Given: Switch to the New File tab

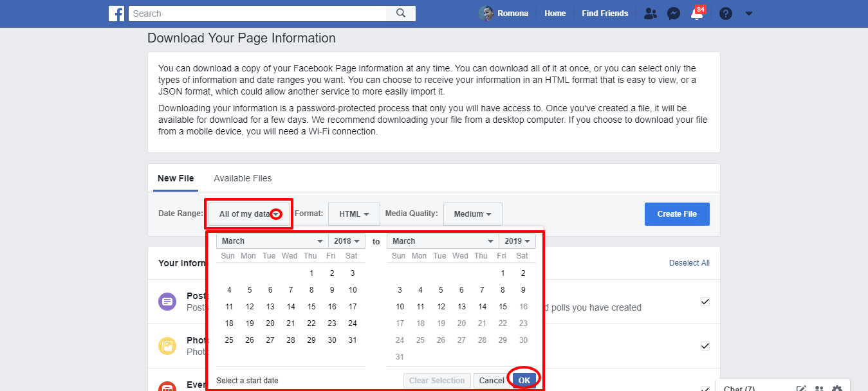Looking at the screenshot, I should [176, 178].
